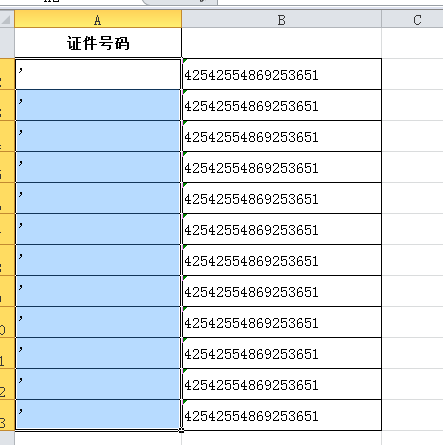Select column A header
443x445 pixels.
(98, 19)
